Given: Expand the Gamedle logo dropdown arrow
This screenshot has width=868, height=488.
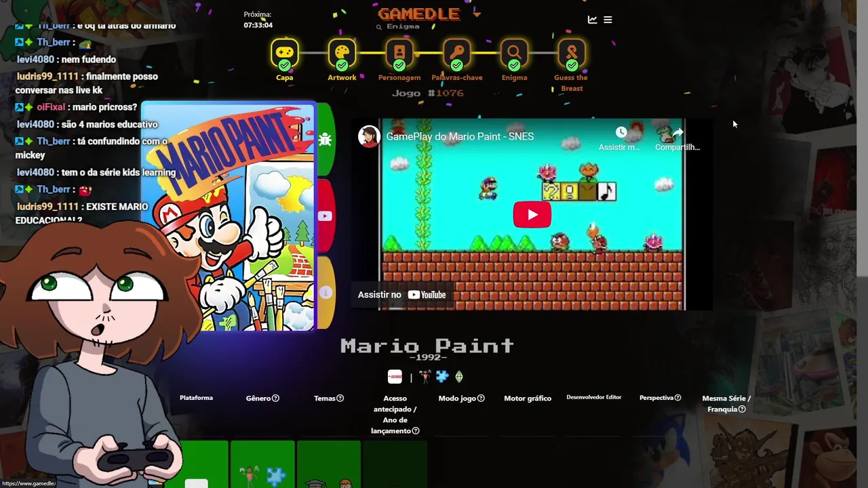Looking at the screenshot, I should [477, 14].
